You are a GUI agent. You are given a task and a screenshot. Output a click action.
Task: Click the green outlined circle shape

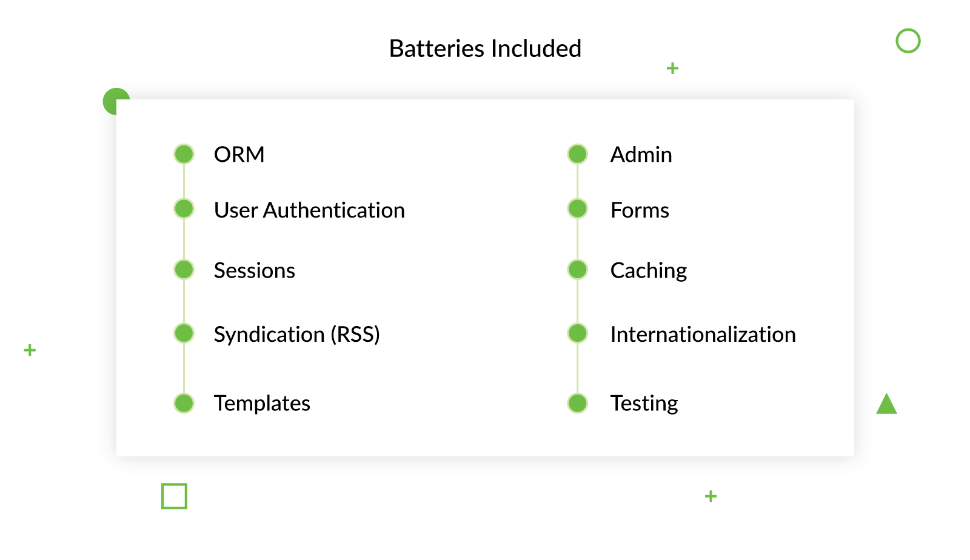[x=908, y=41]
